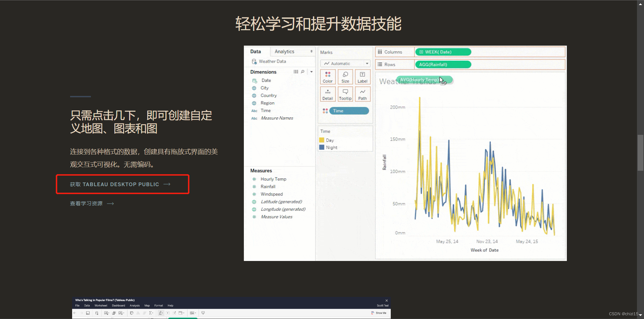Click the Week of Date axis title
The width and height of the screenshot is (644, 319).
(484, 250)
